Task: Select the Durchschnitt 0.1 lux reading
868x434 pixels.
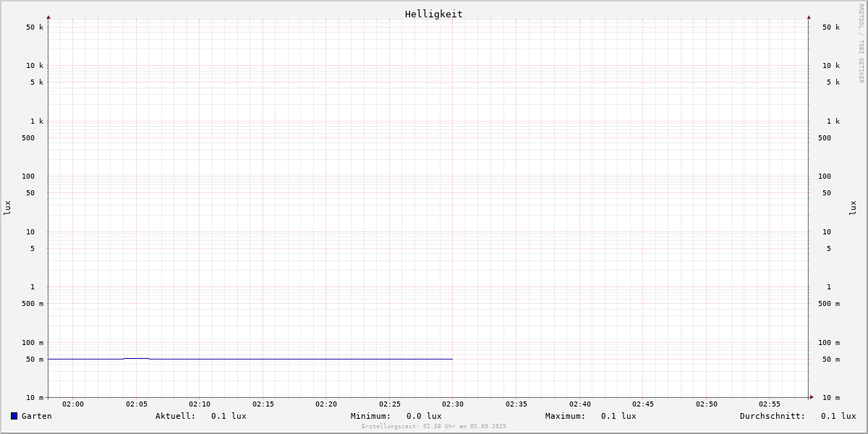Action: pyautogui.click(x=798, y=416)
